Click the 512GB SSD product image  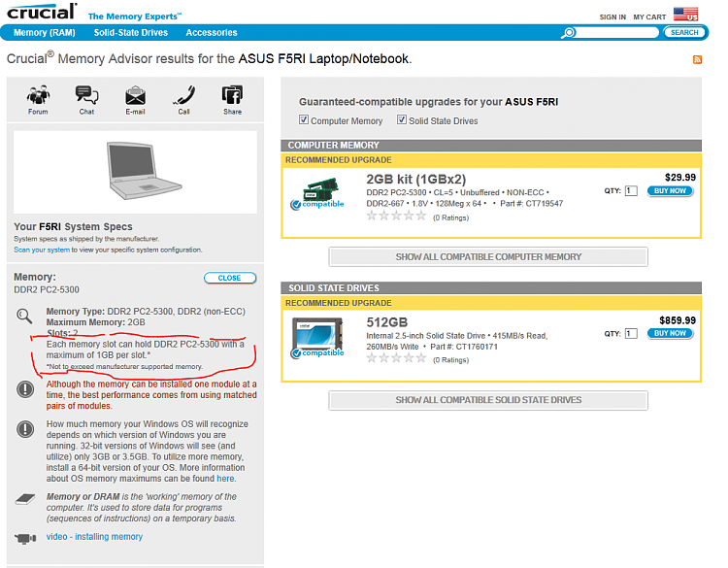click(317, 332)
